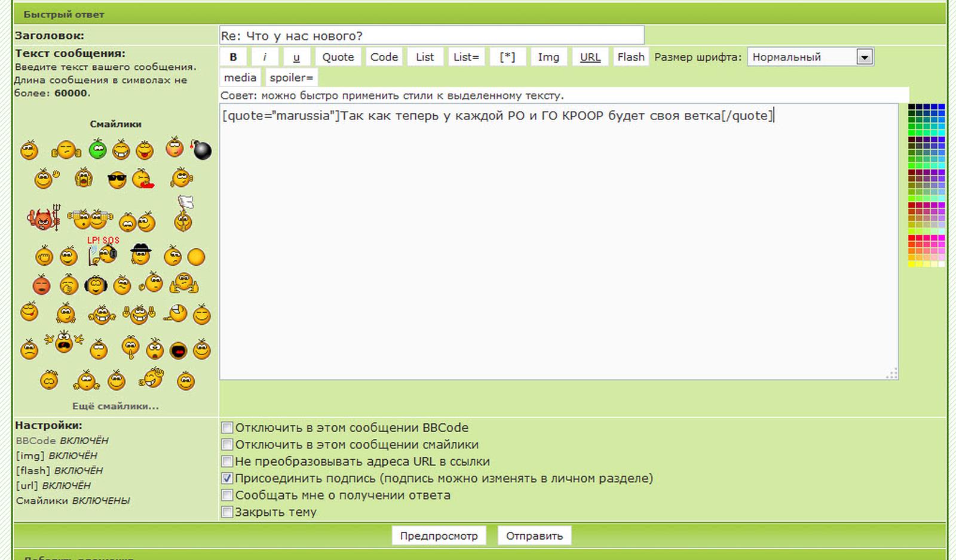Apply bold with the B button
The width and height of the screenshot is (956, 560).
point(234,57)
